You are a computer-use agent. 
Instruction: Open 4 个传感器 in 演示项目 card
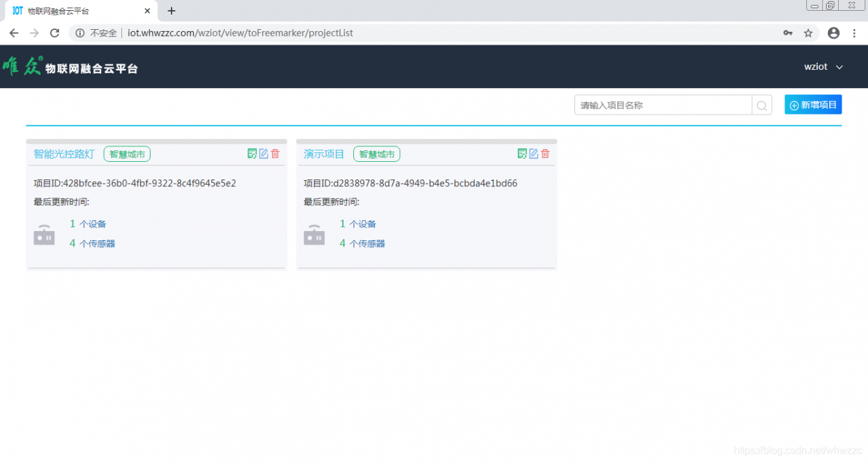pyautogui.click(x=362, y=243)
